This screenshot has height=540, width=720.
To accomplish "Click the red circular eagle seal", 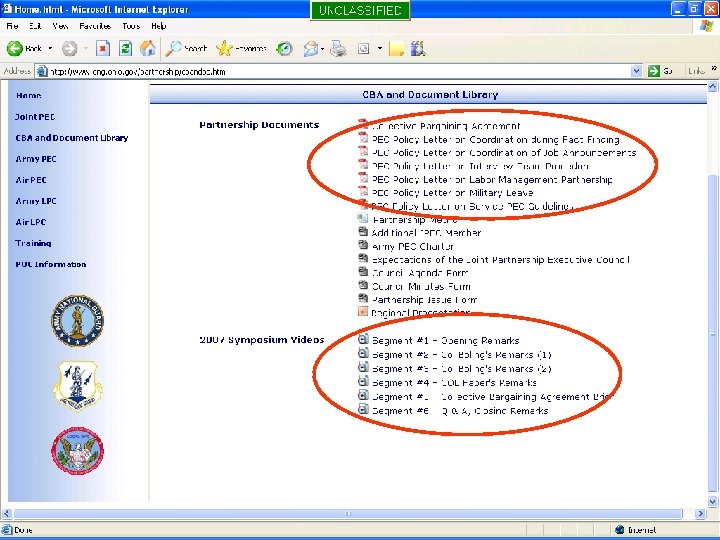I will coord(78,450).
